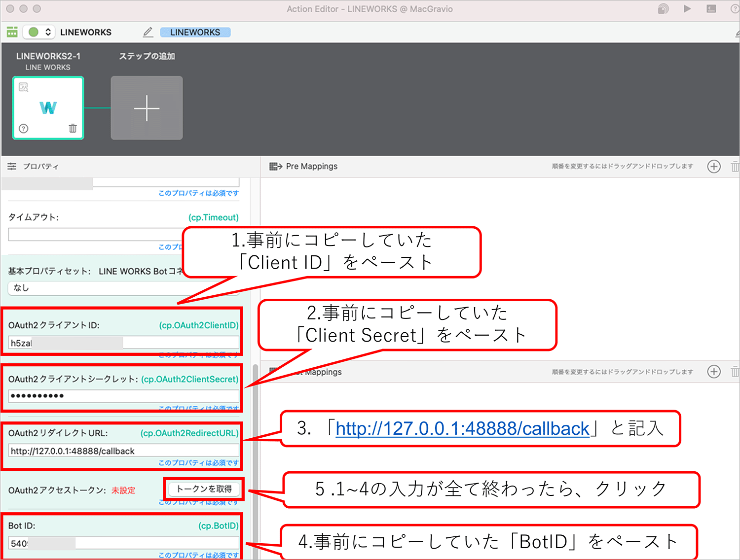Click the OAuth2 Redirect URL field
The height and width of the screenshot is (560, 740).
coord(123,451)
